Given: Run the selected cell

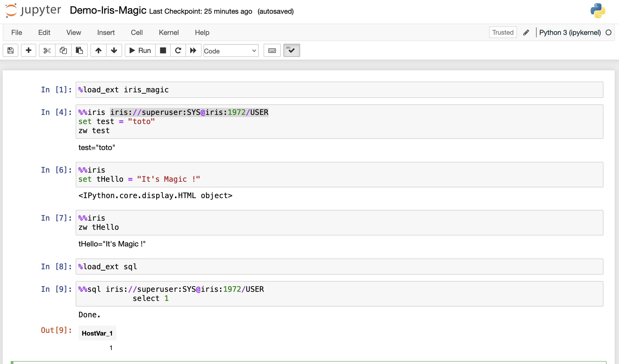Looking at the screenshot, I should point(140,50).
